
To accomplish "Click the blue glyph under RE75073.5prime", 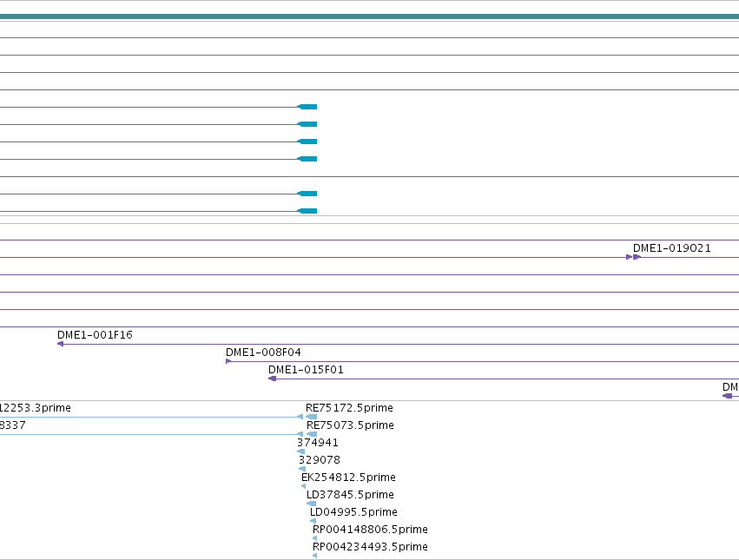I will tap(312, 434).
